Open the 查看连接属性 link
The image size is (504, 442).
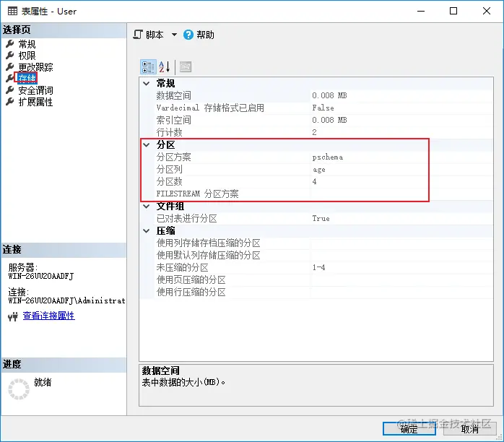click(49, 316)
